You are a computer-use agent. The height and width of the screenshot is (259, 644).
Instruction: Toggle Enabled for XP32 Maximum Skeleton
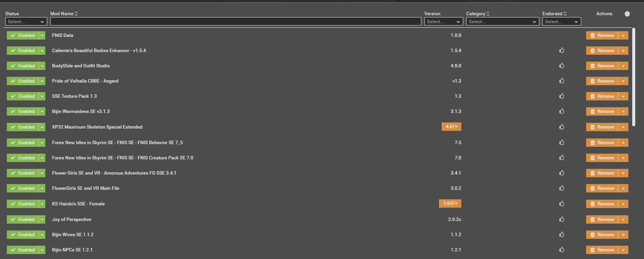(x=23, y=127)
